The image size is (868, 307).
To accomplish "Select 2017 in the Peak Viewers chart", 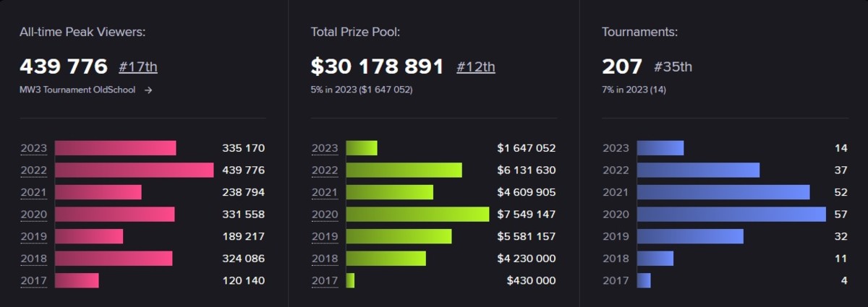I will (x=33, y=280).
